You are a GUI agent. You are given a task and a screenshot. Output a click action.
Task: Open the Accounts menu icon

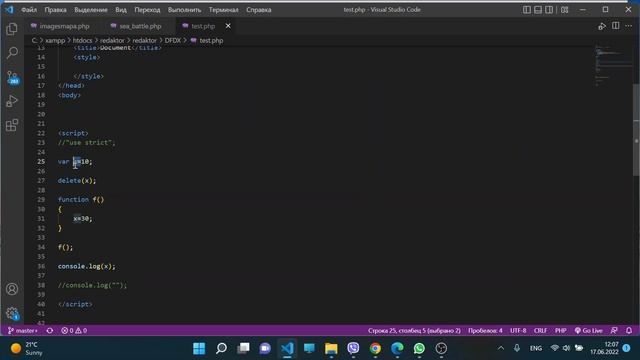click(x=12, y=289)
